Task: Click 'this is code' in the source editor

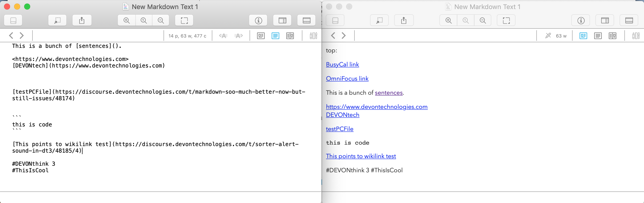Action: pos(32,124)
